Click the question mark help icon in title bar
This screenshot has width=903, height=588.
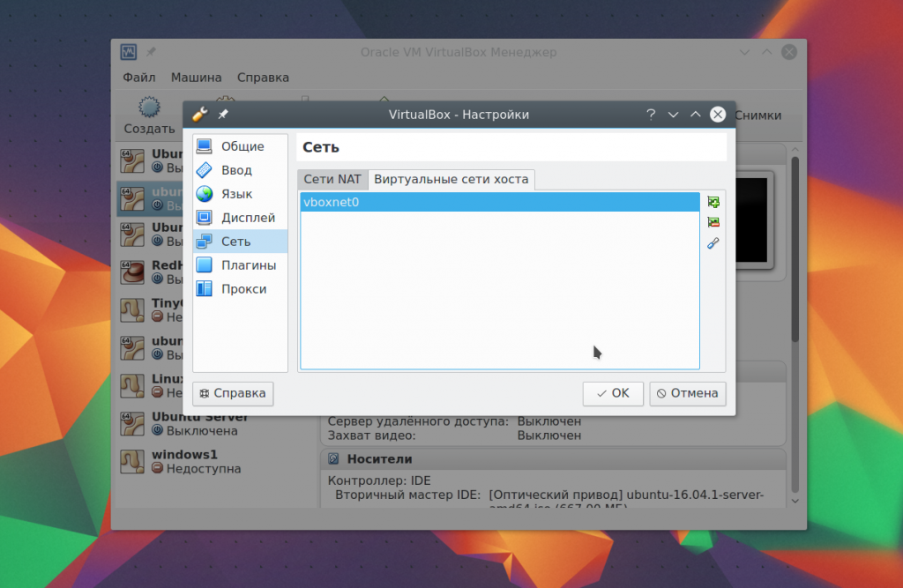(651, 115)
